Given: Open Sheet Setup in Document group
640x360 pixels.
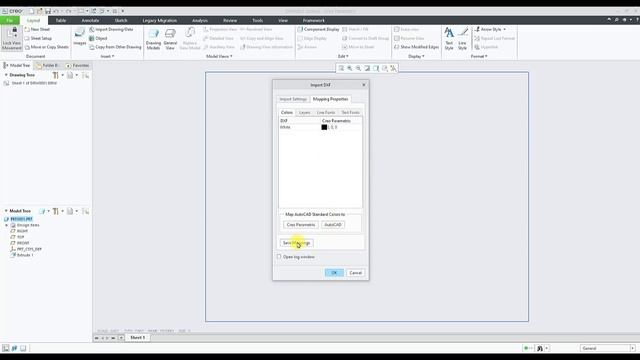Looking at the screenshot, I should (38, 38).
